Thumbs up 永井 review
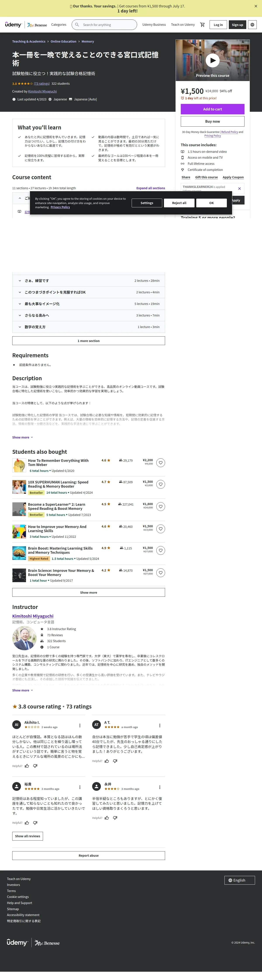 pyautogui.click(x=107, y=818)
